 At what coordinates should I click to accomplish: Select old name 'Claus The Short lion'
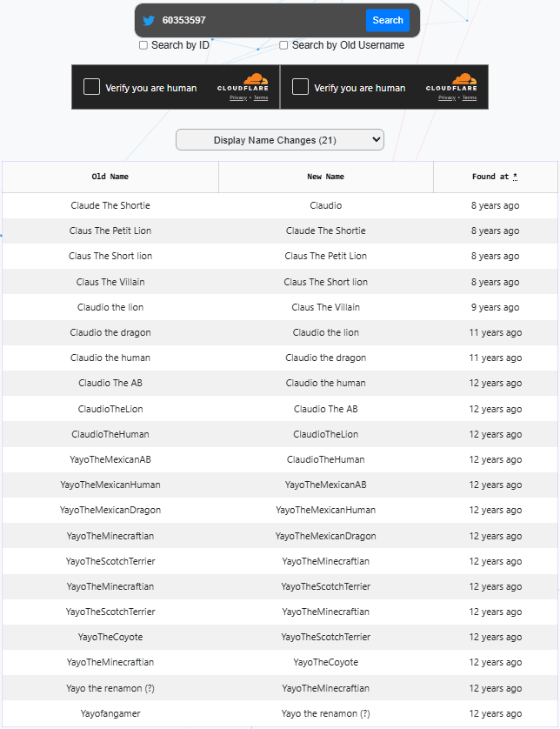tap(110, 256)
